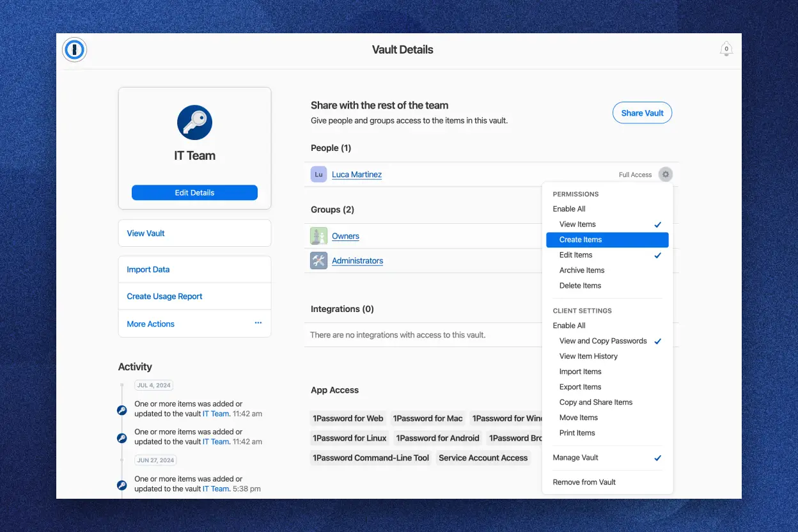Select Create Items in the permissions menu
The image size is (798, 532).
pyautogui.click(x=580, y=239)
